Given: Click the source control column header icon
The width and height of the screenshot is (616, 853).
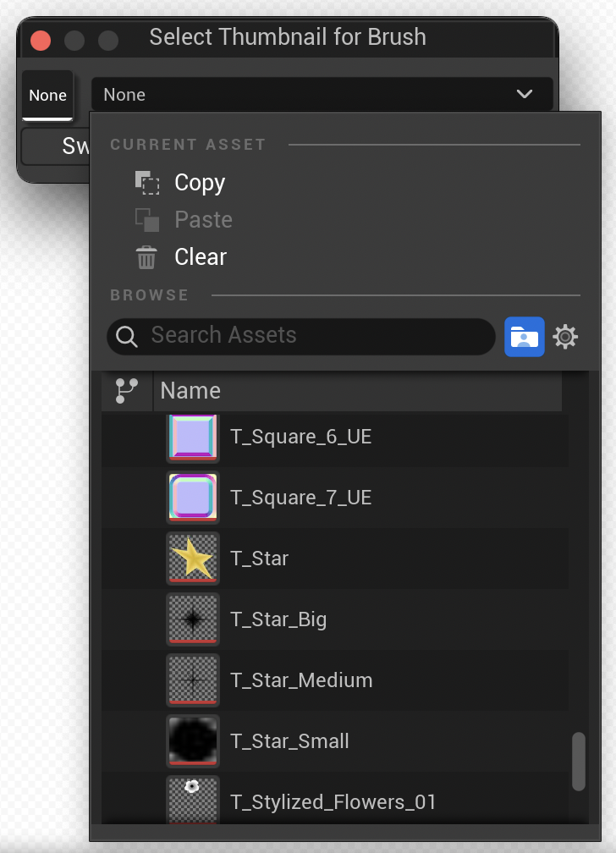Looking at the screenshot, I should pyautogui.click(x=127, y=390).
